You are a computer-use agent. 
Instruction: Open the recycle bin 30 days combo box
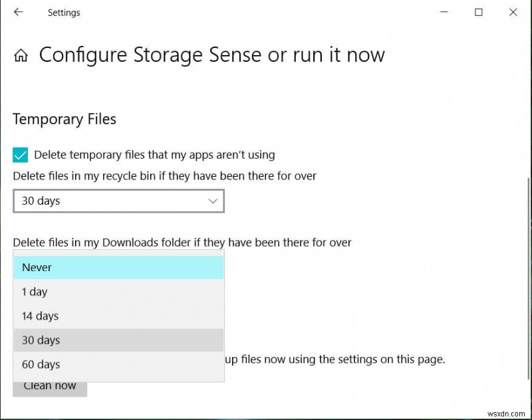pyautogui.click(x=118, y=201)
